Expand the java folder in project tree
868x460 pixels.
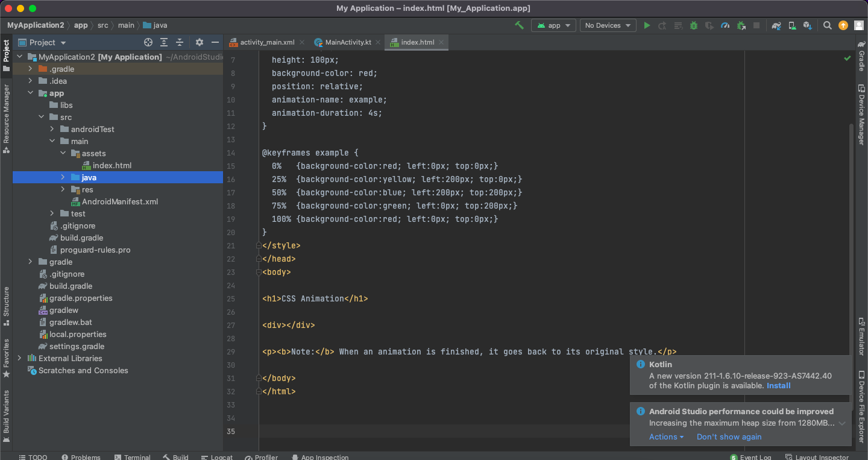[63, 177]
